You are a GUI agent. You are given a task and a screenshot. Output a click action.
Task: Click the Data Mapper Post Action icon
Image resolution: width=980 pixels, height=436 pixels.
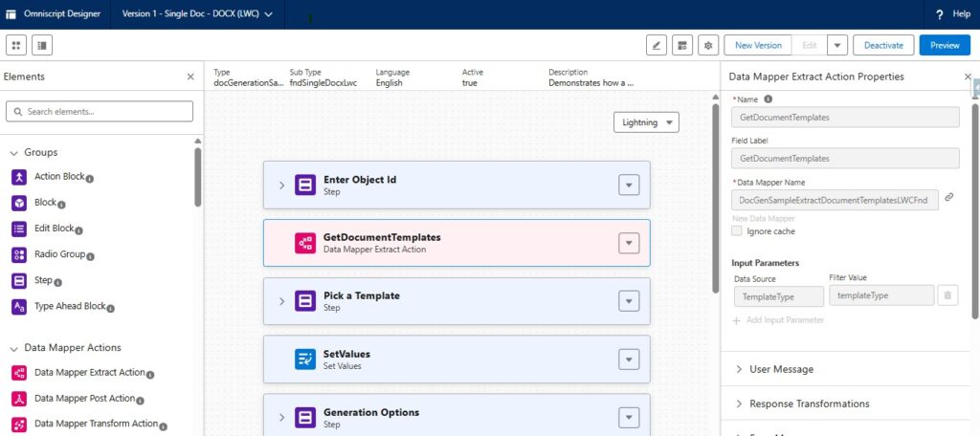[x=18, y=399]
